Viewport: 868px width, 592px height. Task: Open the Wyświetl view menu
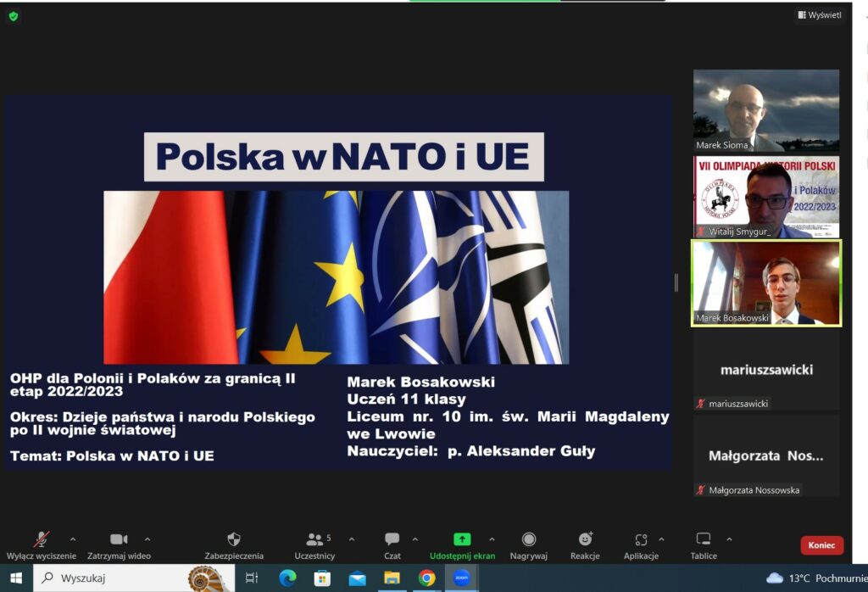point(820,15)
